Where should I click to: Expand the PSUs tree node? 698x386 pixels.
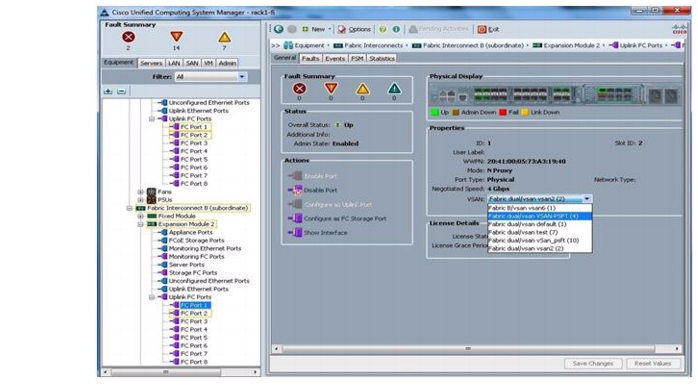click(x=141, y=200)
